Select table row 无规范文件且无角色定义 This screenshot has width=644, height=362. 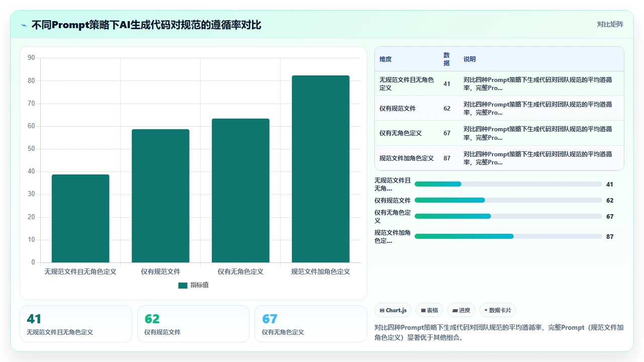[x=499, y=83]
